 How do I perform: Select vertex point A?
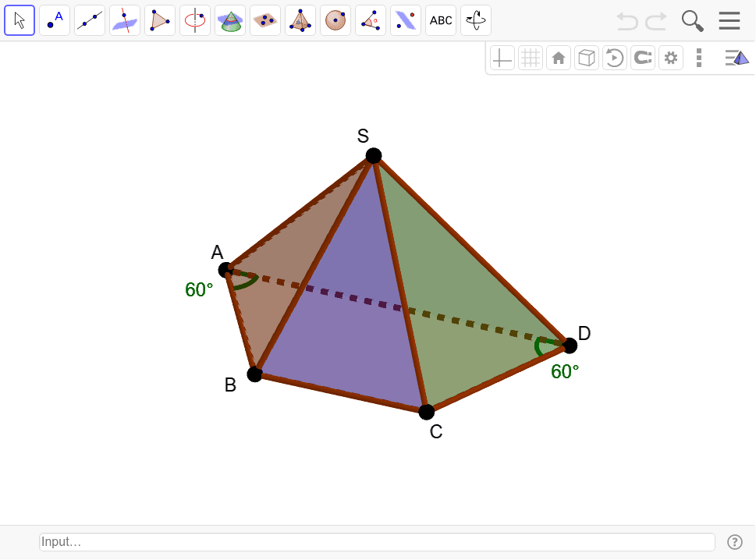225,270
